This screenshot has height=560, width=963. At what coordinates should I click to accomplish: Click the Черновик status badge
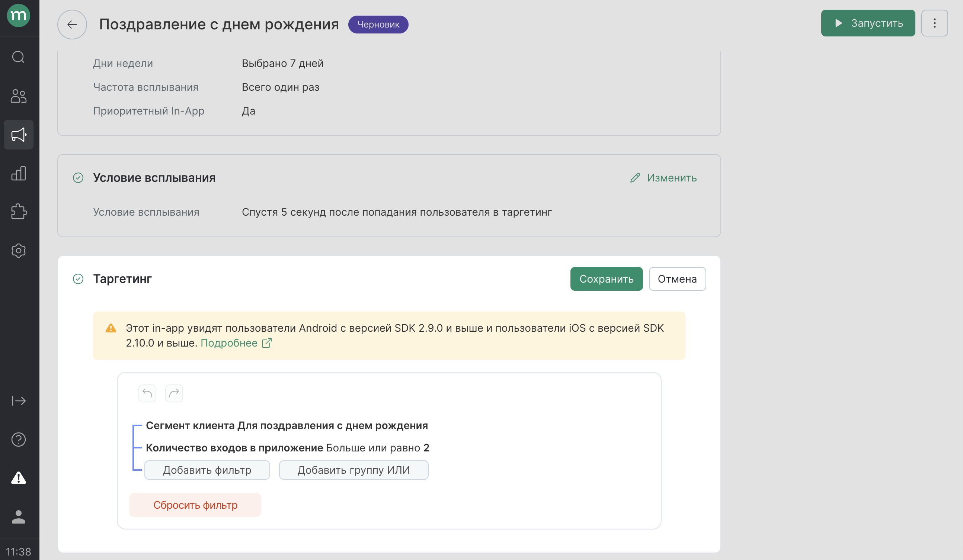(x=378, y=25)
